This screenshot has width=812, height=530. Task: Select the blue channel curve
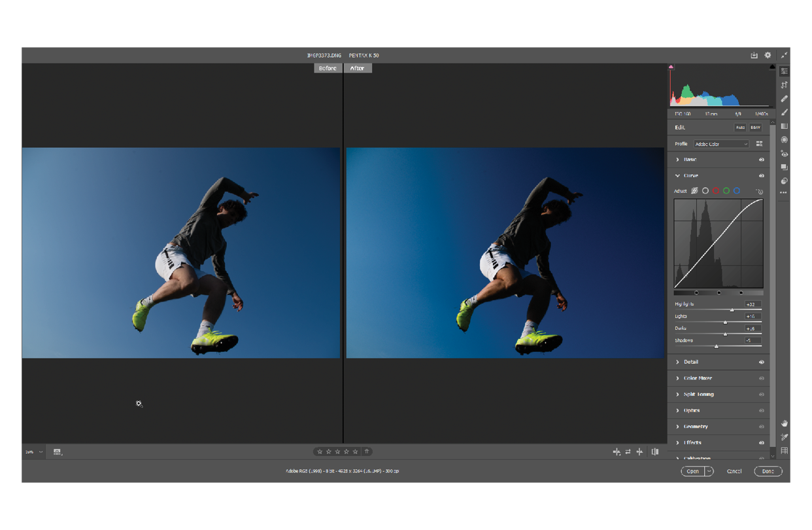point(737,191)
